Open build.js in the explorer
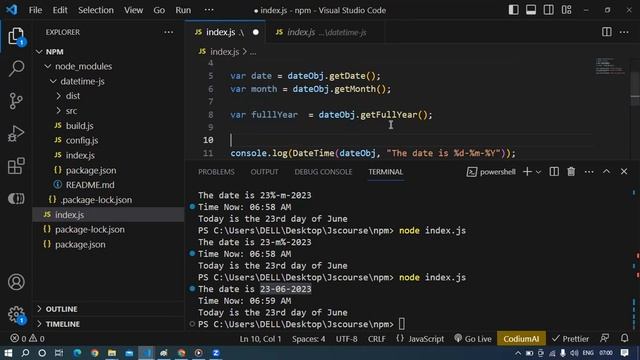Image resolution: width=640 pixels, height=360 pixels. click(x=80, y=126)
